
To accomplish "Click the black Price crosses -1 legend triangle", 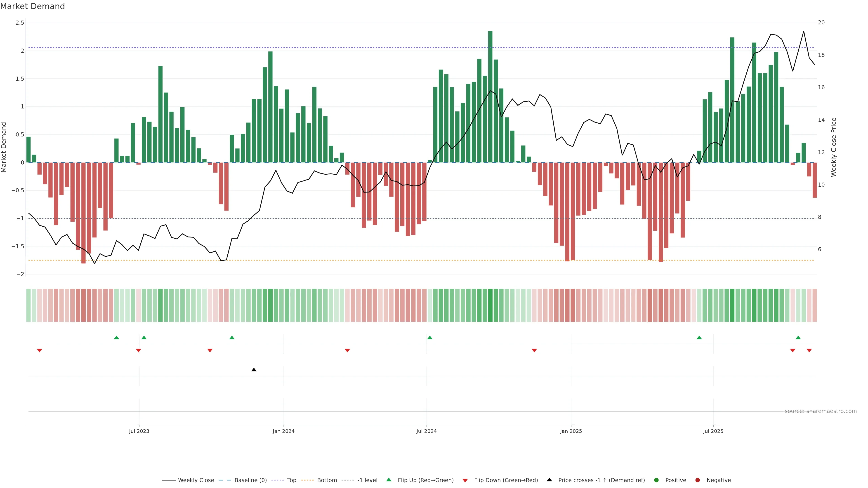I will 549,480.
